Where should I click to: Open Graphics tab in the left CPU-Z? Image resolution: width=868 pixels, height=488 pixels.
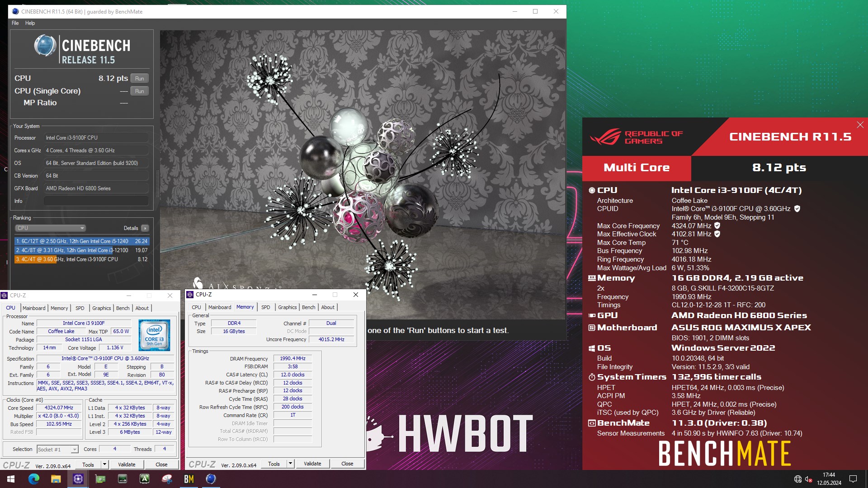point(102,308)
